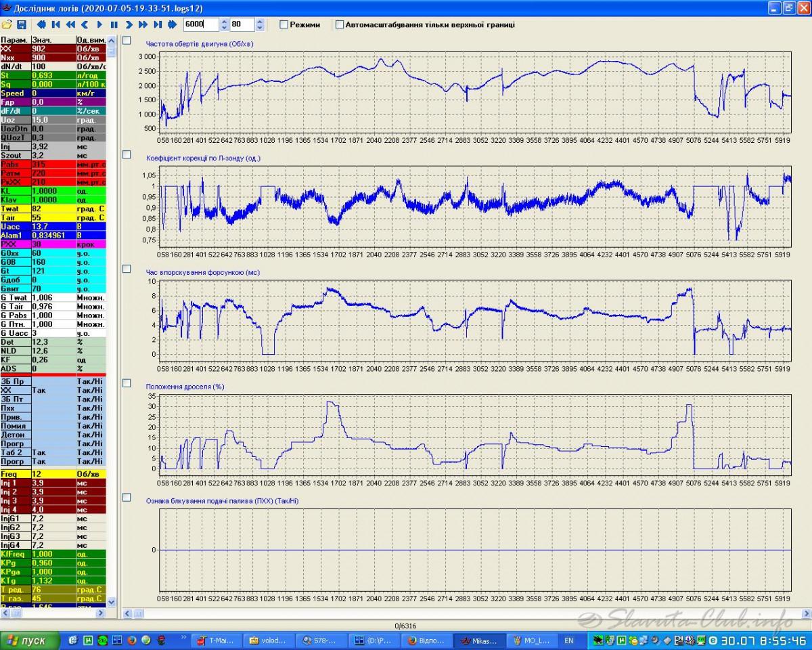Open the Windows пуск start menu
Viewport: 812px width, 650px height.
[29, 640]
